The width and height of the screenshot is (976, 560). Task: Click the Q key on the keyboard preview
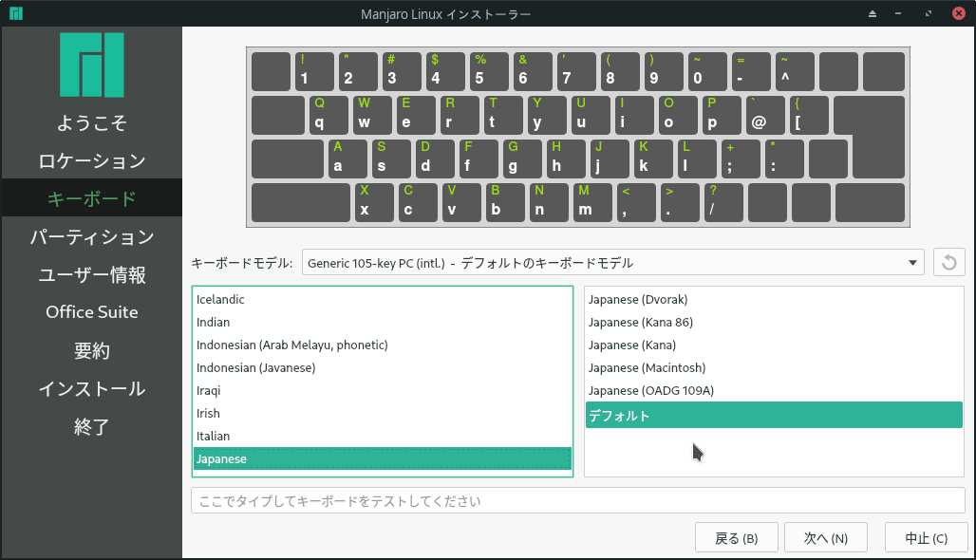pyautogui.click(x=328, y=115)
